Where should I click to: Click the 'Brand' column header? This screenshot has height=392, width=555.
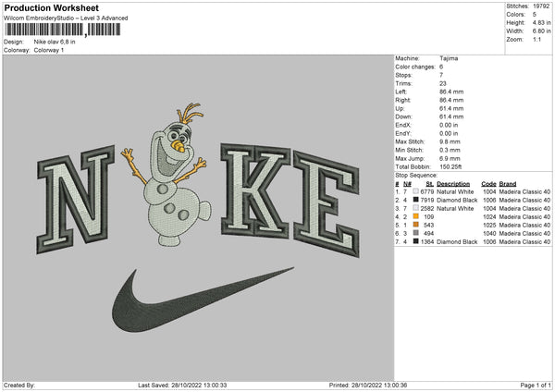(508, 184)
